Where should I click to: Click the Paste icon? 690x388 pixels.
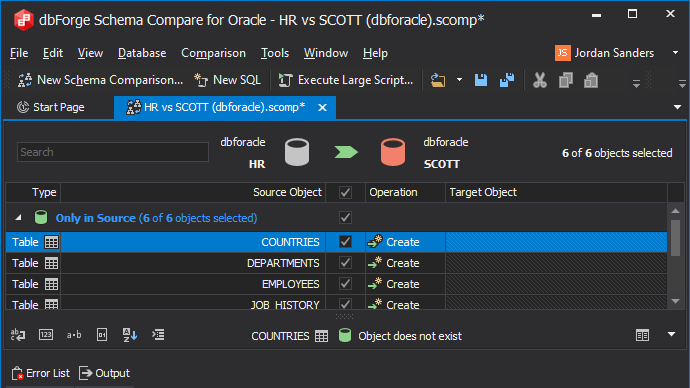(591, 80)
